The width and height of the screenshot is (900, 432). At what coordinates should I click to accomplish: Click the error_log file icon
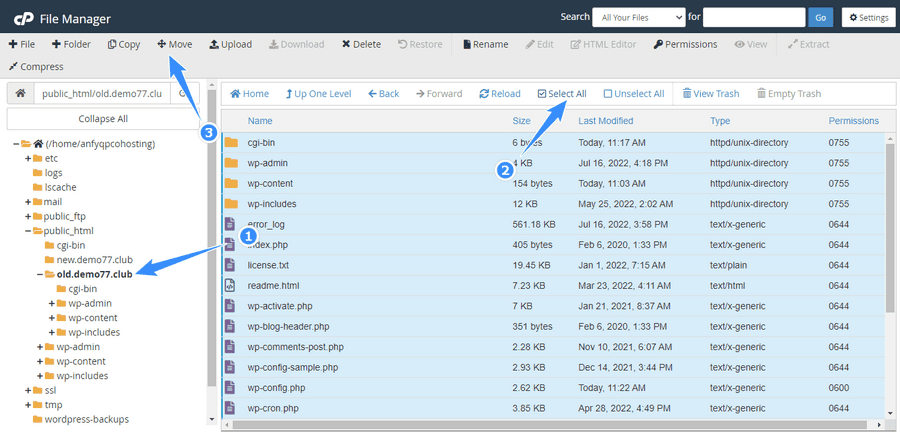coord(230,224)
